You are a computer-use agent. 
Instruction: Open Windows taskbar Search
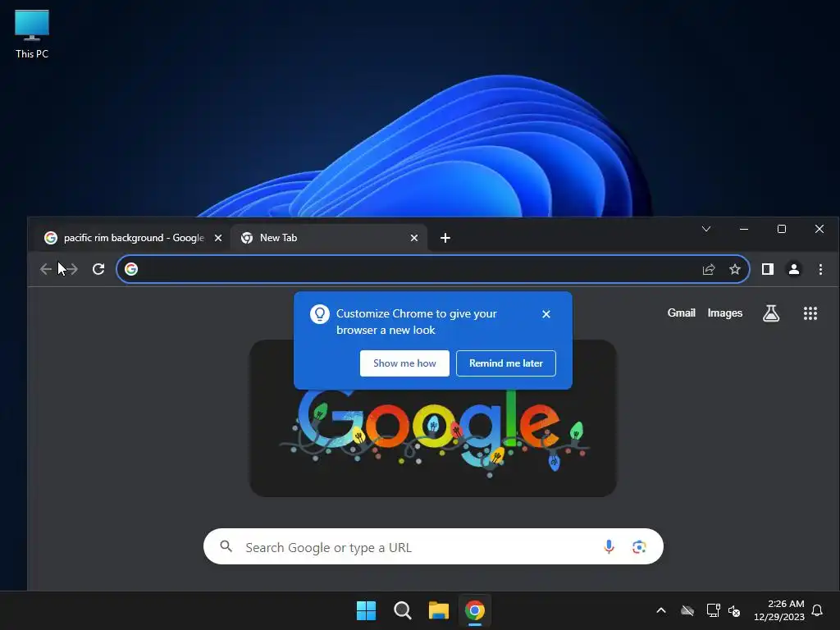click(402, 610)
